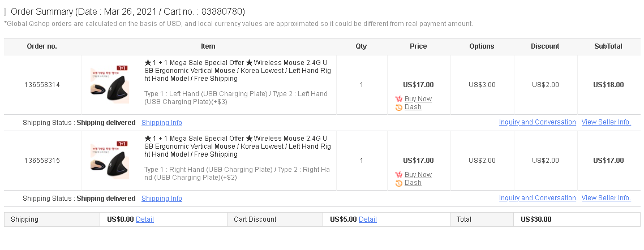Open the mouse product thumbnail in second order
Screen dimensions: 644x250
(x=110, y=160)
